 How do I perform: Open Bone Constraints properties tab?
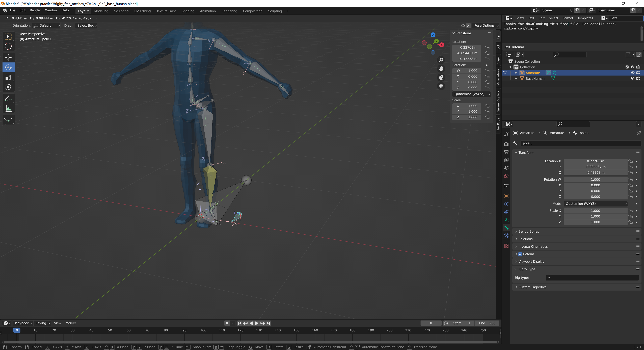506,235
